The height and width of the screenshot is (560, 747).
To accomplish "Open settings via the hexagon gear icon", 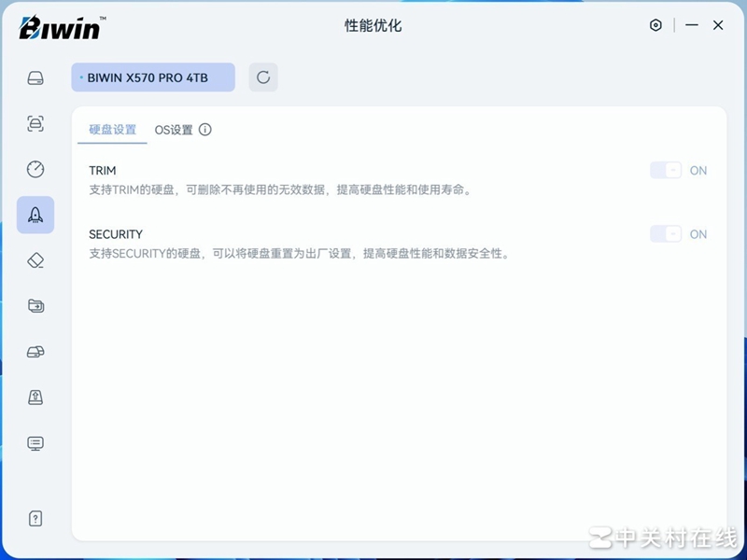I will coord(655,25).
